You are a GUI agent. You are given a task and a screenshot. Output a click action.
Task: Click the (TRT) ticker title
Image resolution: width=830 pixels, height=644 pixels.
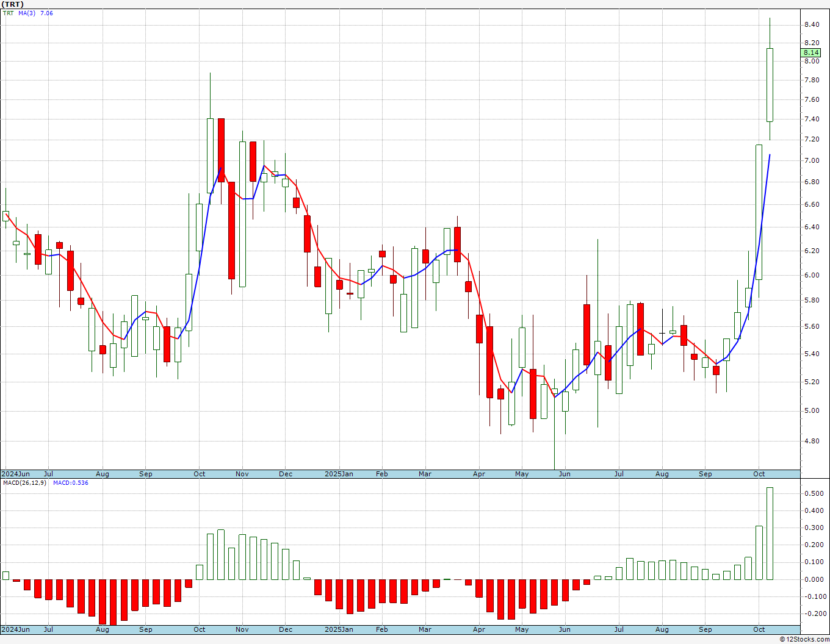pyautogui.click(x=13, y=4)
